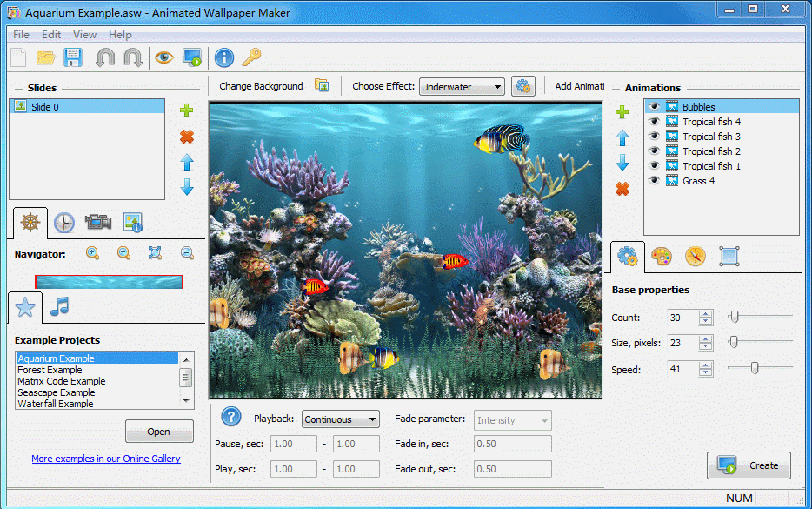This screenshot has height=509, width=812.
Task: Click the Create button
Action: tap(749, 465)
